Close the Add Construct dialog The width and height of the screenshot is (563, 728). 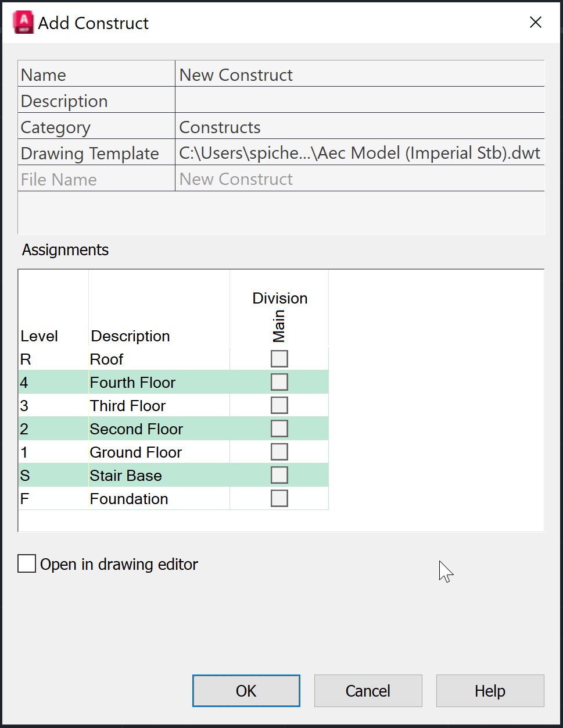click(x=536, y=23)
